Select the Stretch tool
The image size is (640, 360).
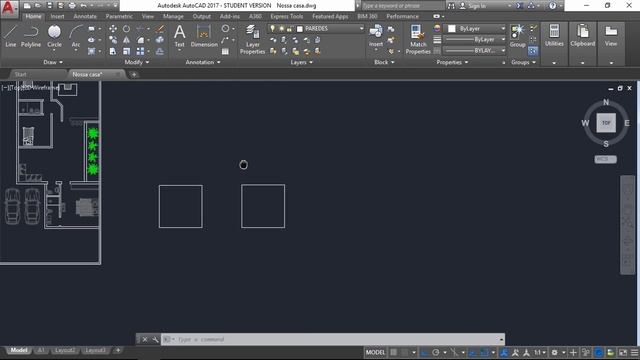point(113,51)
